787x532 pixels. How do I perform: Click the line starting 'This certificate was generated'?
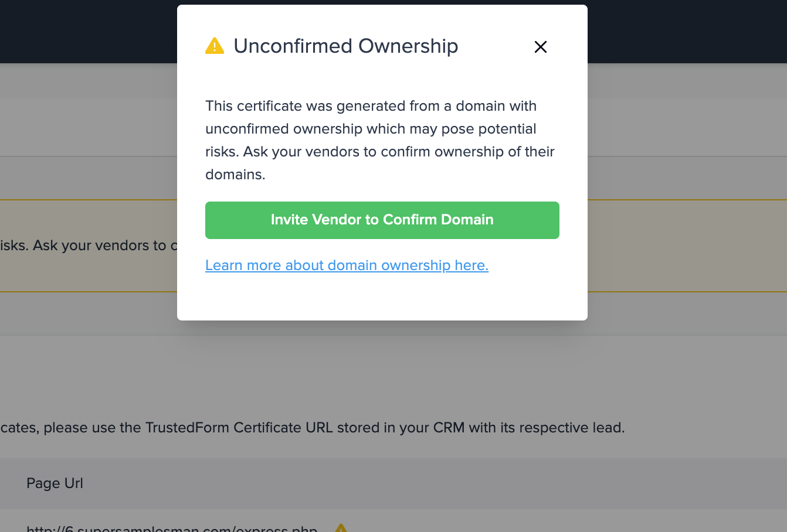coord(371,106)
